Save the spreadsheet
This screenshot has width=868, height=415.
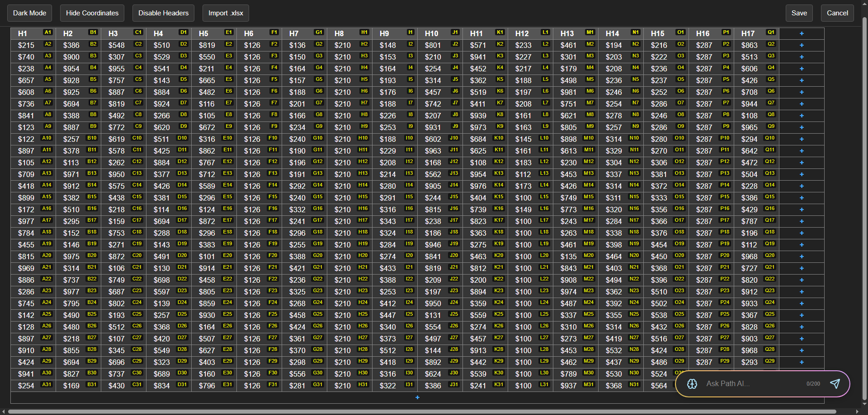(799, 13)
